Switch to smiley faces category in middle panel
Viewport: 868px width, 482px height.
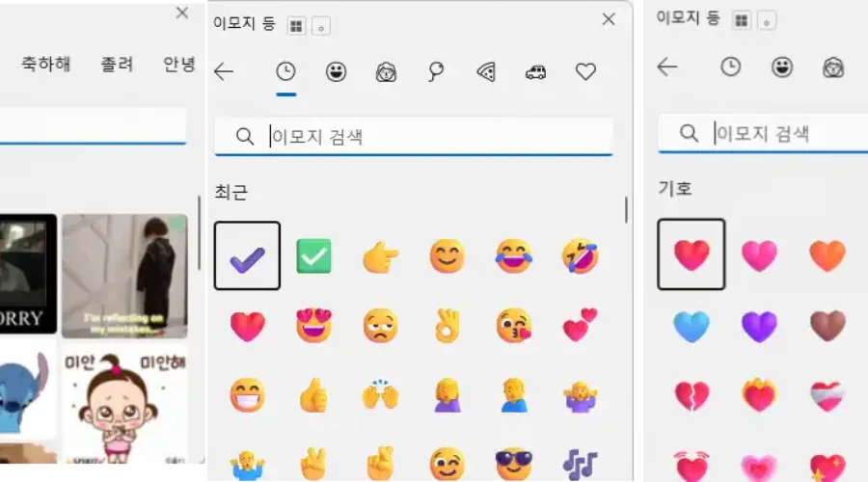pos(336,72)
